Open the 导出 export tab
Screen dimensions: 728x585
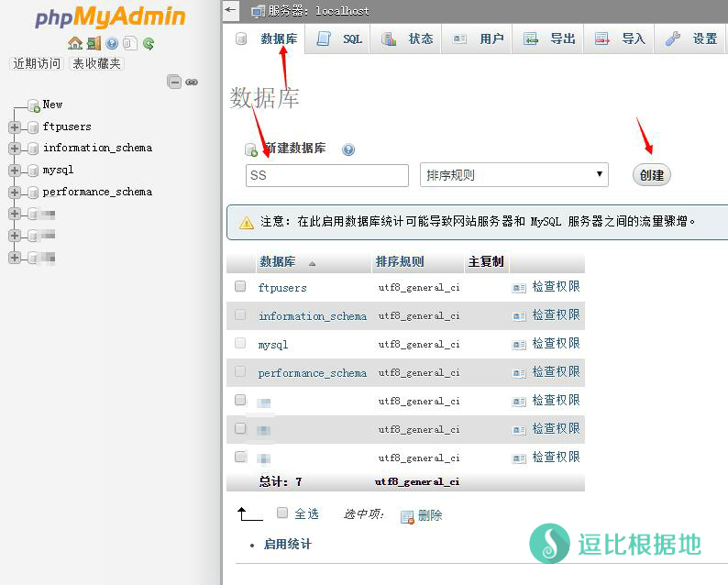[x=550, y=39]
